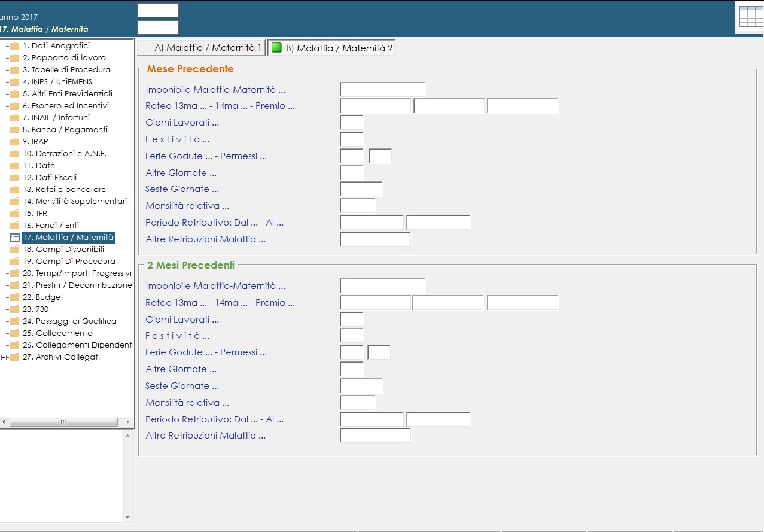Click the folder icon beside Dati Anagrafici
This screenshot has width=764, height=532.
point(15,46)
